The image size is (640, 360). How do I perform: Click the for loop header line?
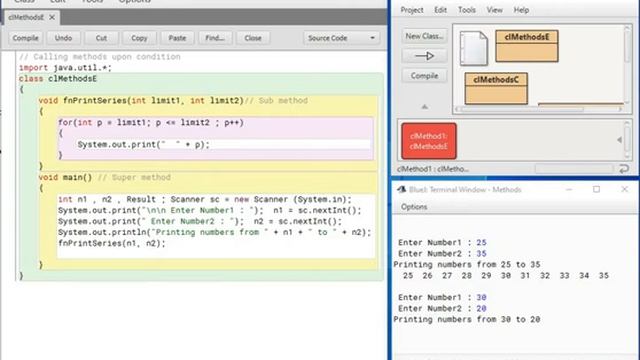click(151, 123)
